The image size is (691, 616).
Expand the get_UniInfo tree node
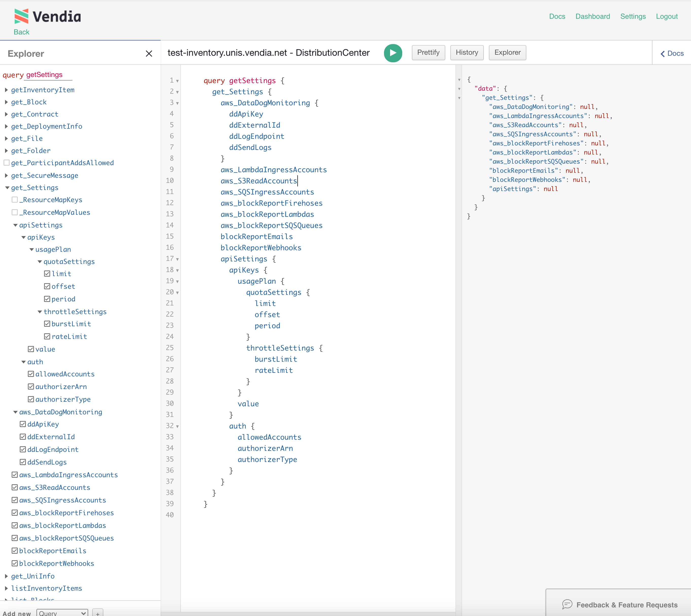pyautogui.click(x=6, y=576)
